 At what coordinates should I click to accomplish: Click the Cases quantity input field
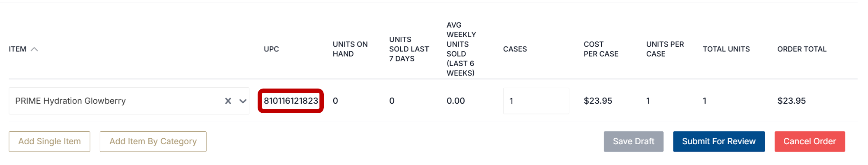point(536,101)
